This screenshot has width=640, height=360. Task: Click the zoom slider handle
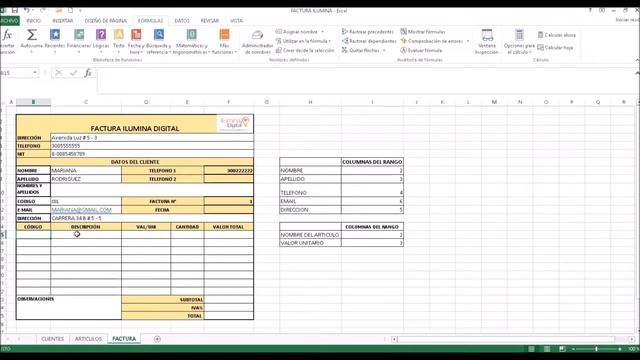click(x=596, y=349)
